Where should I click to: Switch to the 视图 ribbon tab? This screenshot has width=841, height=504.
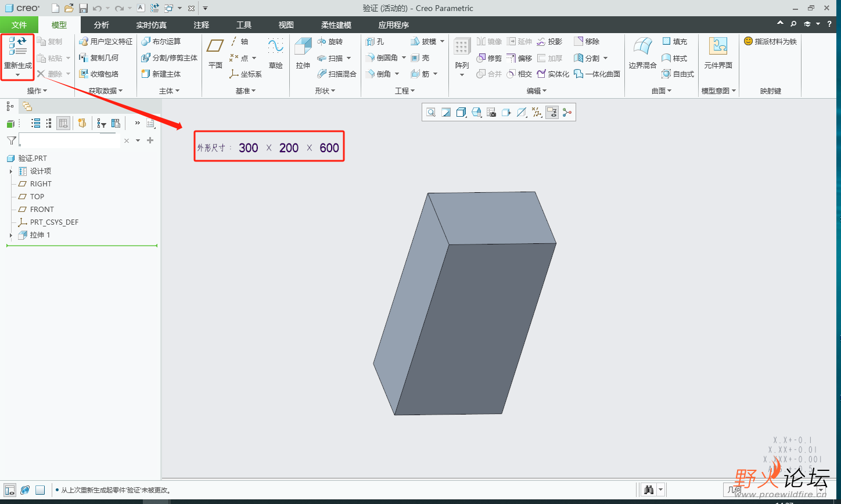click(x=286, y=25)
